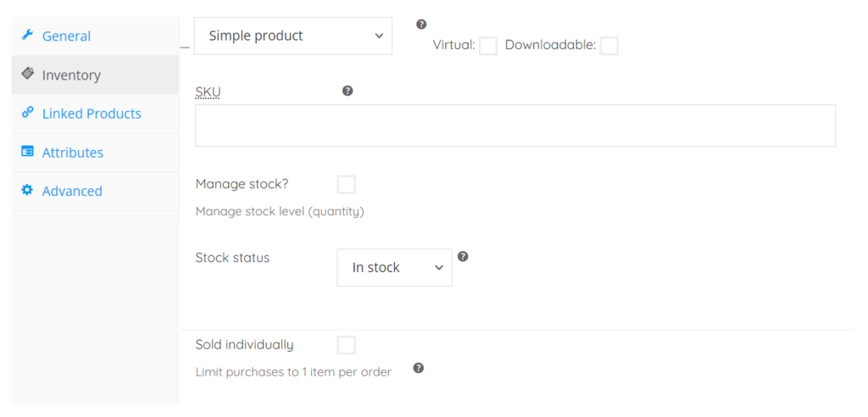
Task: Click the gear icon beside Advanced
Action: [x=27, y=191]
